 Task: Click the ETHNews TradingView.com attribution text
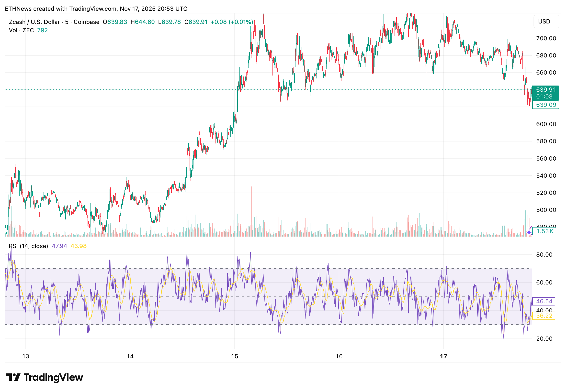96,9
